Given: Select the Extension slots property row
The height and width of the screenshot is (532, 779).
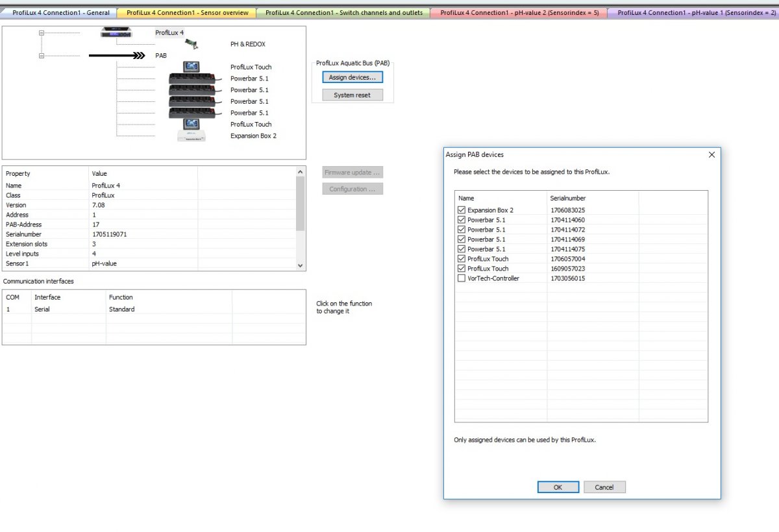Looking at the screenshot, I should click(149, 244).
